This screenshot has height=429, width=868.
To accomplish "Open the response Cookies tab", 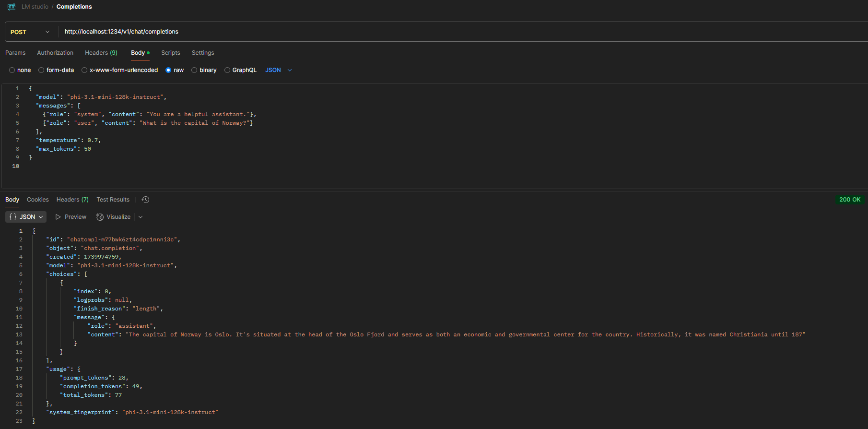I will pyautogui.click(x=38, y=200).
